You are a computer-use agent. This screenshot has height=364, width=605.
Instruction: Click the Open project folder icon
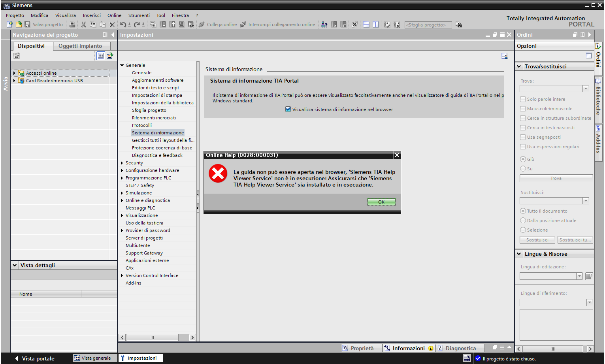19,25
